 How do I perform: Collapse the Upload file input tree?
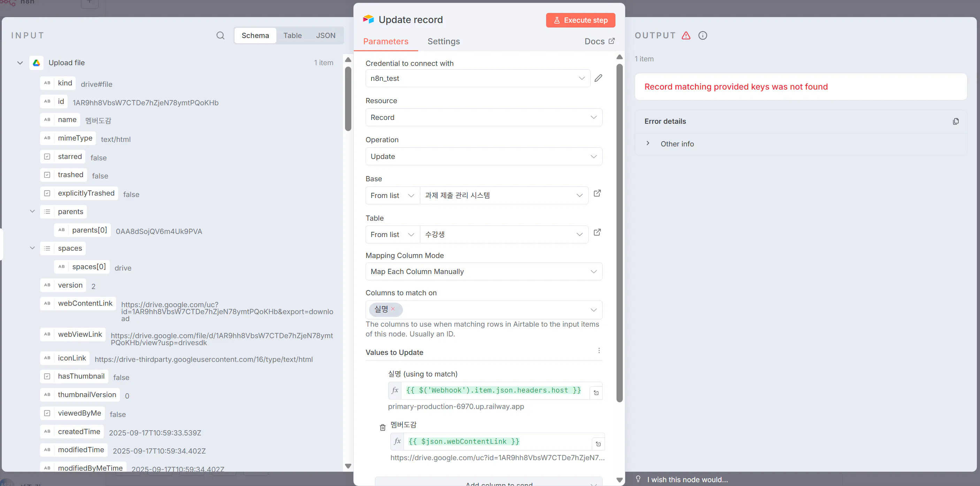(20, 63)
